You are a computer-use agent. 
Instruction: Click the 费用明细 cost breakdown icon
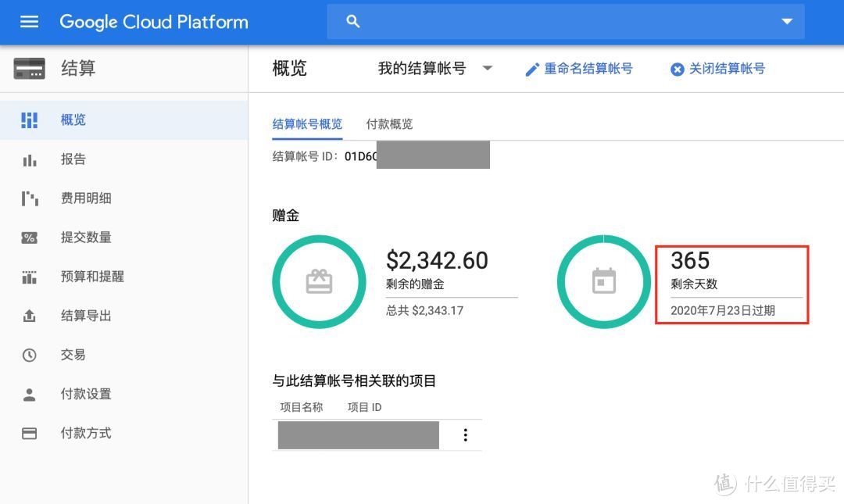click(x=30, y=198)
